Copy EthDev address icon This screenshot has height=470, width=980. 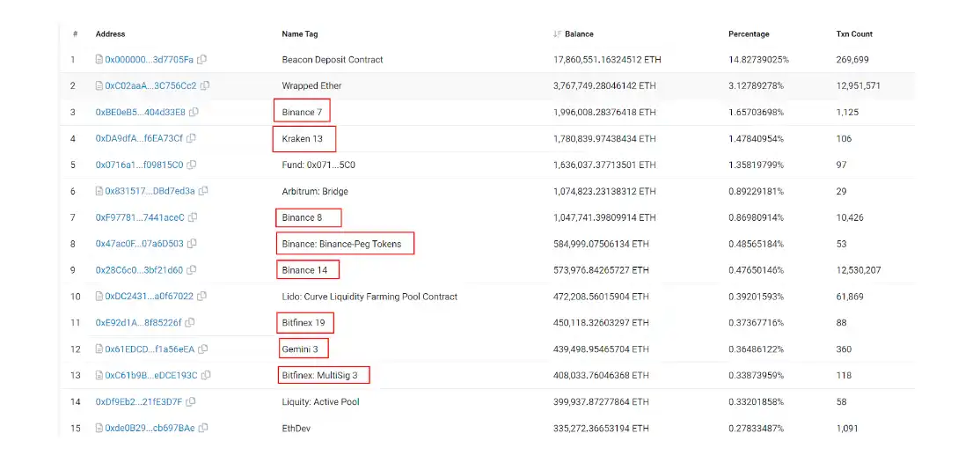point(203,428)
